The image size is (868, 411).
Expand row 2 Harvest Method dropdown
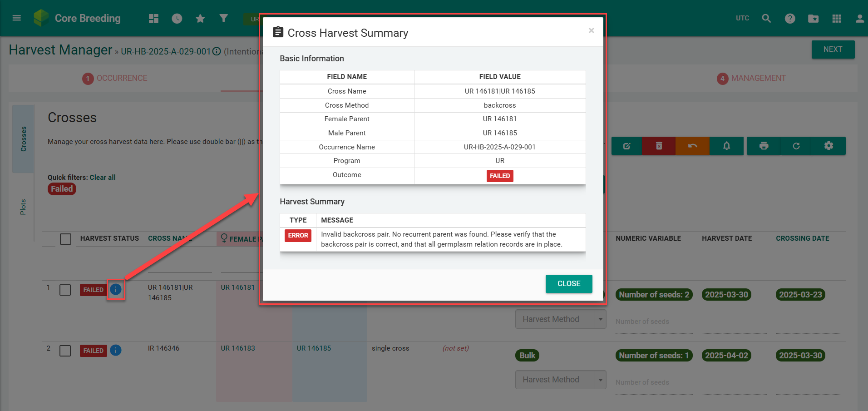[600, 380]
